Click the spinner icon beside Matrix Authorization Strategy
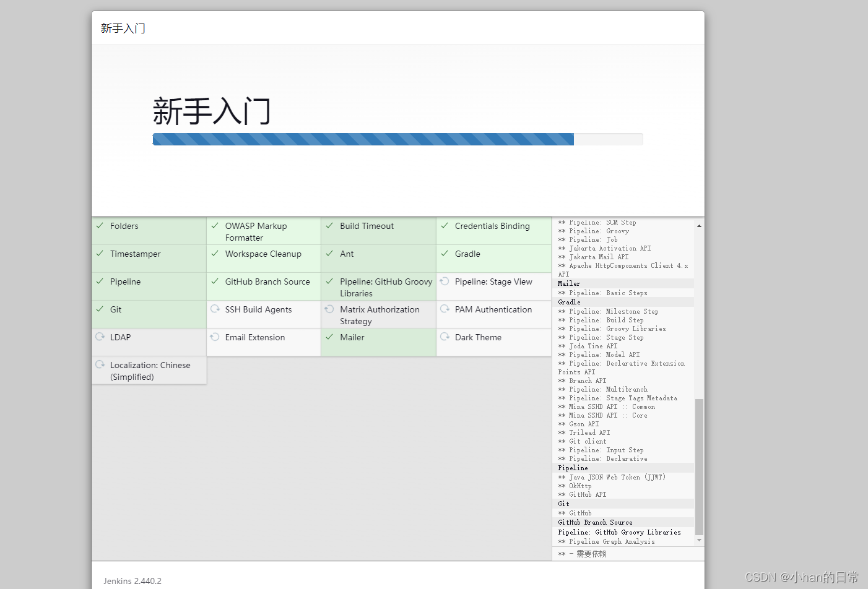868x589 pixels. [329, 309]
